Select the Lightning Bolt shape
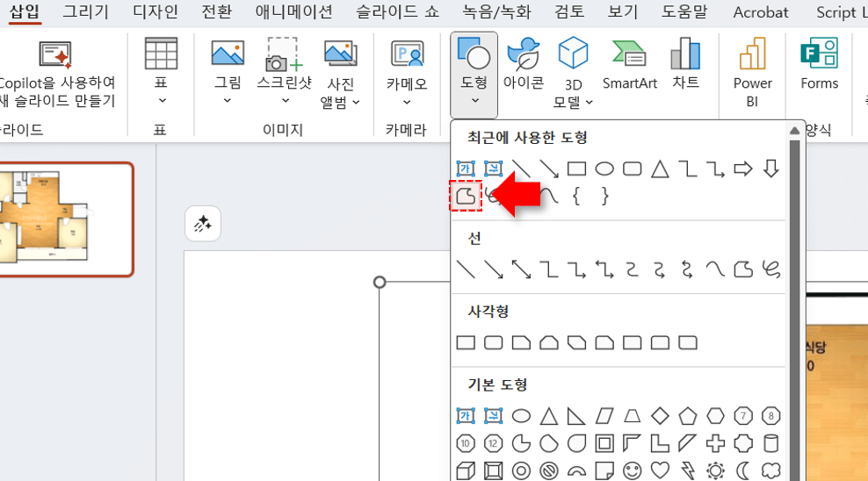Viewport: 868px width, 481px height. [688, 470]
